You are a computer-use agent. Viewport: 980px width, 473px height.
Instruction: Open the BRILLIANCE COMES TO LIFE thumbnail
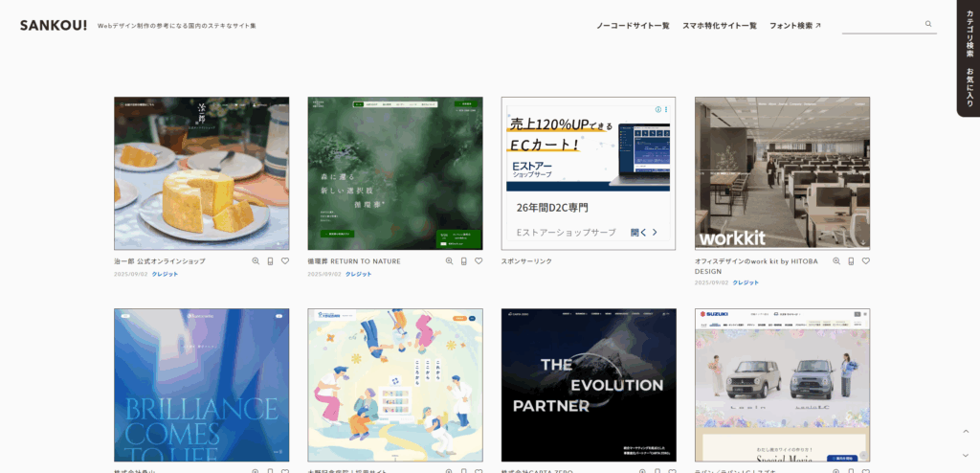pyautogui.click(x=201, y=385)
